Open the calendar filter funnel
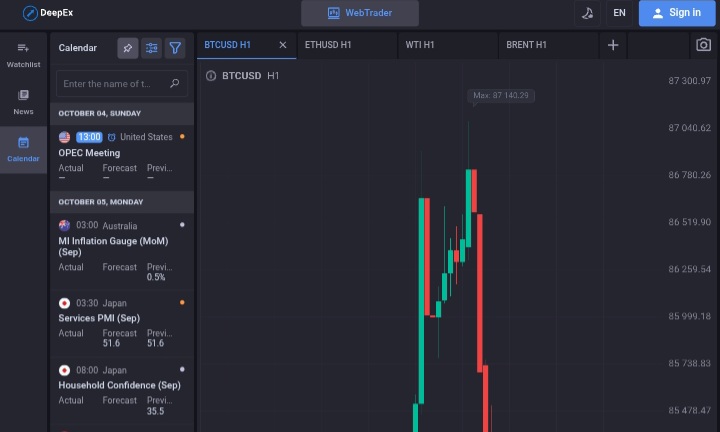Screen dimensions: 720x432 point(175,48)
